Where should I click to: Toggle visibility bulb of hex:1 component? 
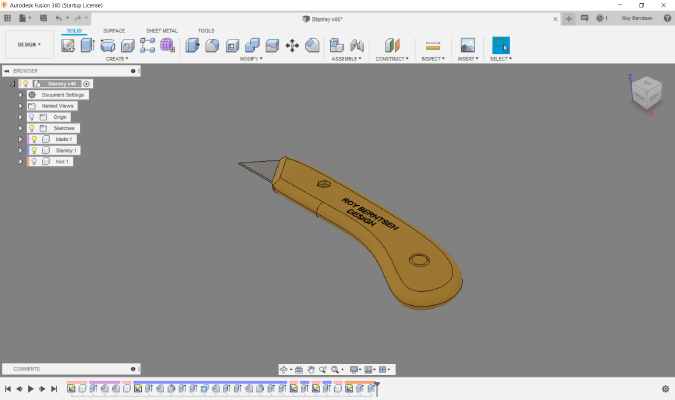point(34,161)
